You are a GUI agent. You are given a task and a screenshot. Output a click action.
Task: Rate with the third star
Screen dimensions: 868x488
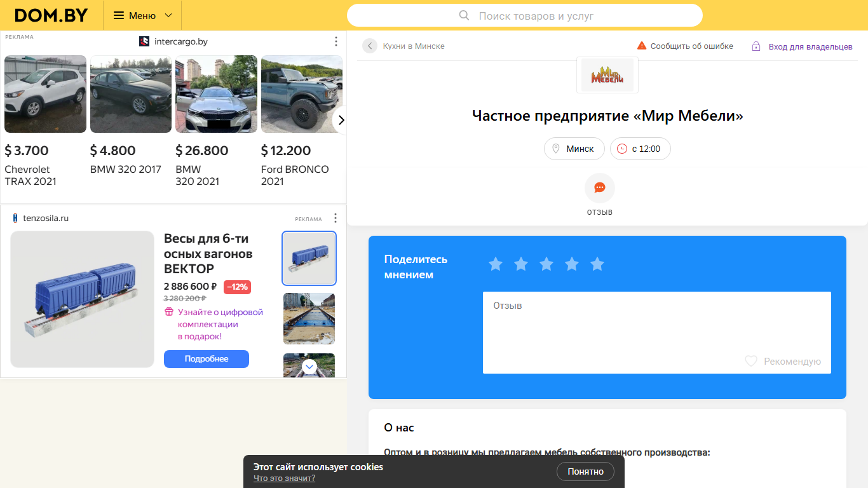click(x=546, y=264)
